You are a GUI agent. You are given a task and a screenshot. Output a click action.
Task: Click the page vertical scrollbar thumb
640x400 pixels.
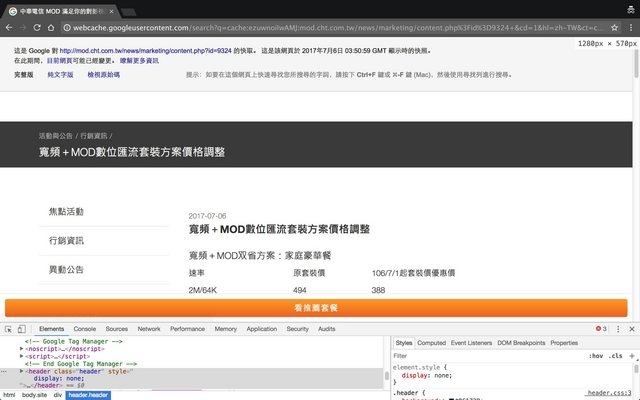point(636,63)
